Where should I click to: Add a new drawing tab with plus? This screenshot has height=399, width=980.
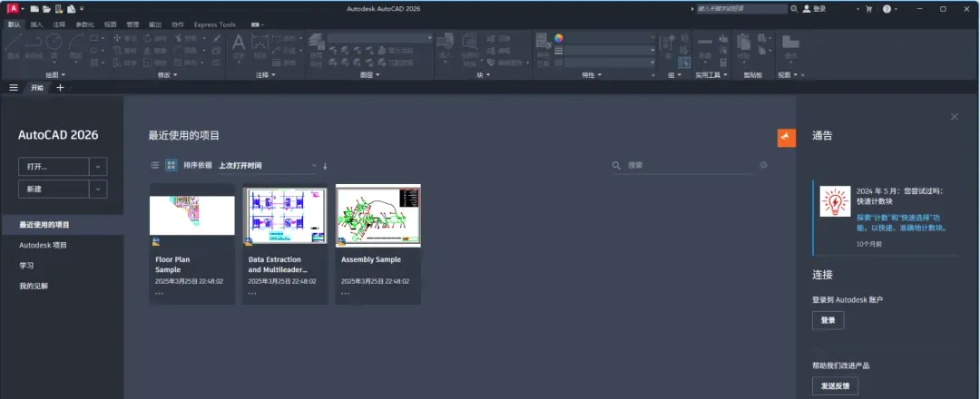pyautogui.click(x=60, y=88)
